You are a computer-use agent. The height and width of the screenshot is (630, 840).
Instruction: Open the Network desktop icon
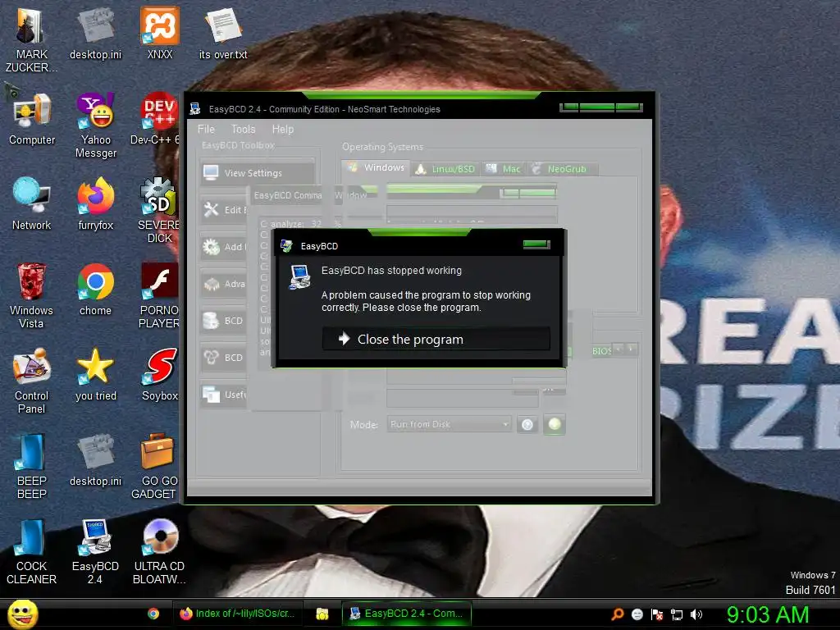32,204
